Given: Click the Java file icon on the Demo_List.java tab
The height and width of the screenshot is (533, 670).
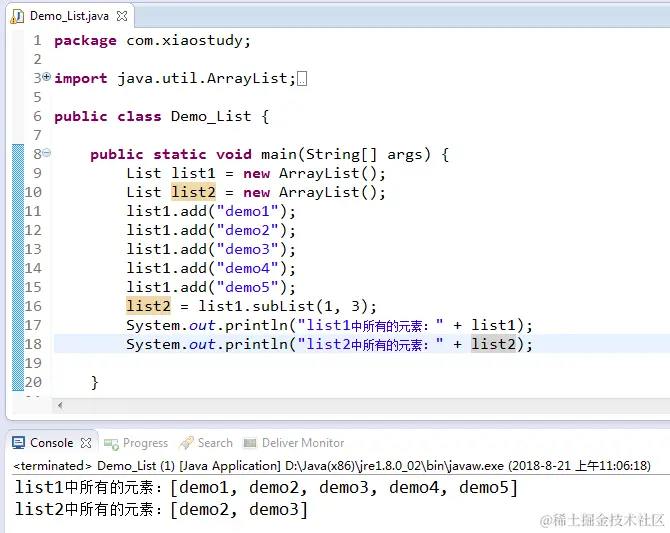Looking at the screenshot, I should (x=18, y=16).
